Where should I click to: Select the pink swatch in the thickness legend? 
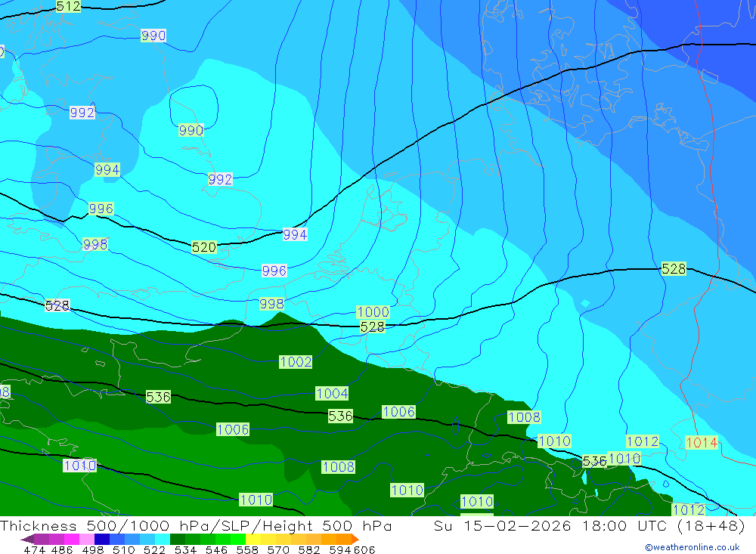87,539
